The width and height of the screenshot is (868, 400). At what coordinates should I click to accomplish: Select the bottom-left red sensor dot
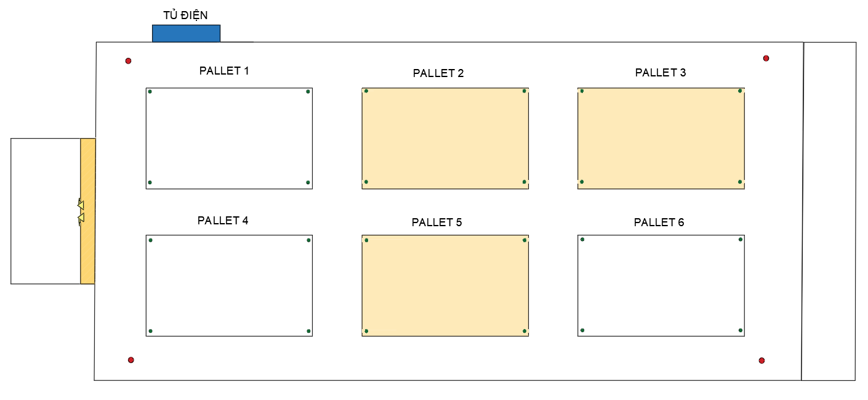pos(131,360)
